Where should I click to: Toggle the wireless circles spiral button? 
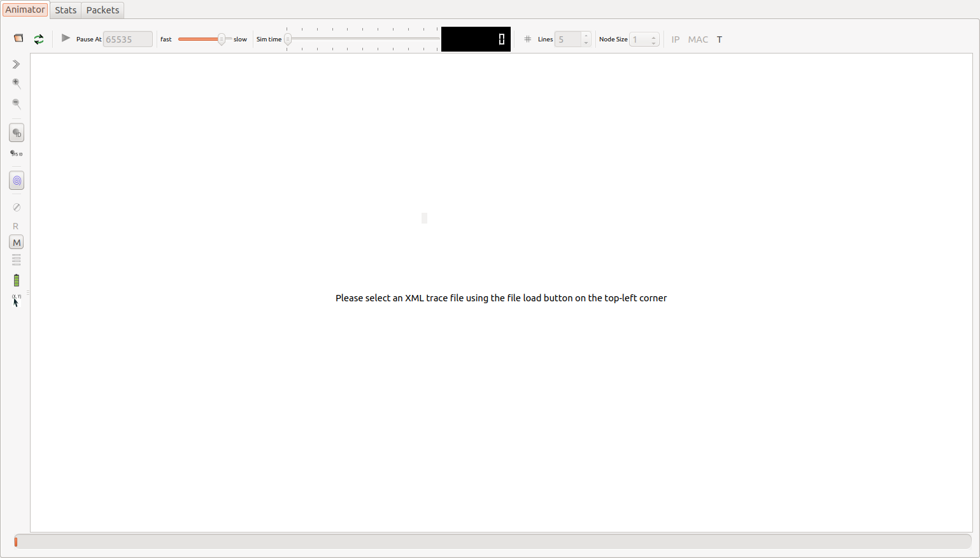tap(17, 181)
